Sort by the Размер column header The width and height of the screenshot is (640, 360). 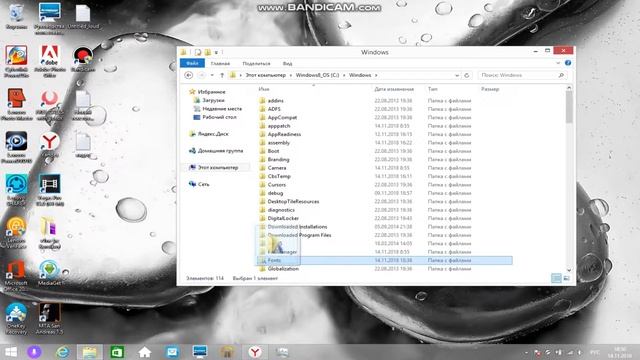pos(490,89)
